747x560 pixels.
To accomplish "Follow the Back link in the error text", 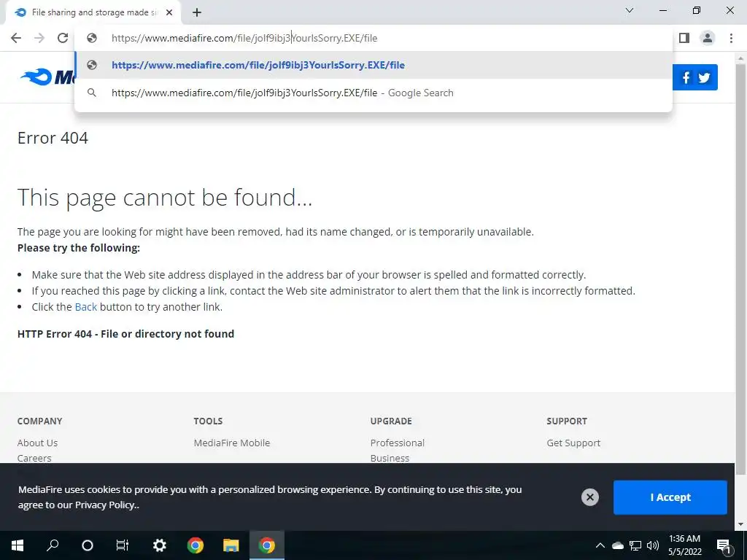I will click(86, 307).
